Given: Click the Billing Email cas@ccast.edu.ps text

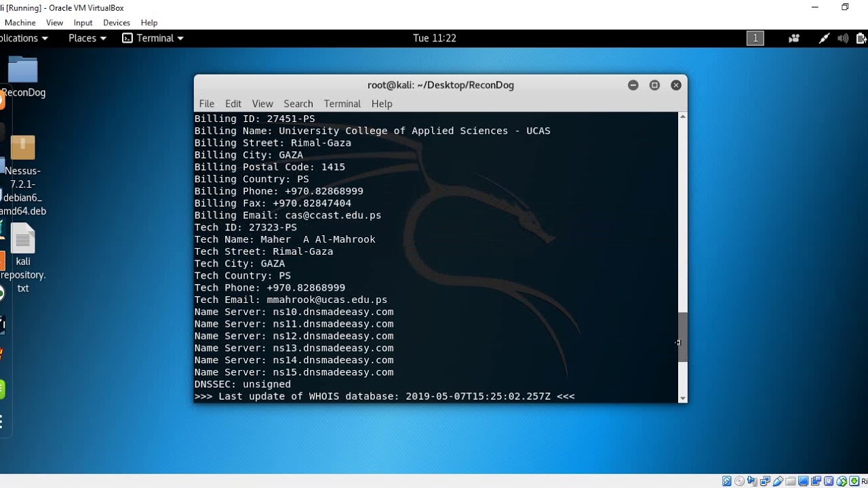Looking at the screenshot, I should (288, 216).
